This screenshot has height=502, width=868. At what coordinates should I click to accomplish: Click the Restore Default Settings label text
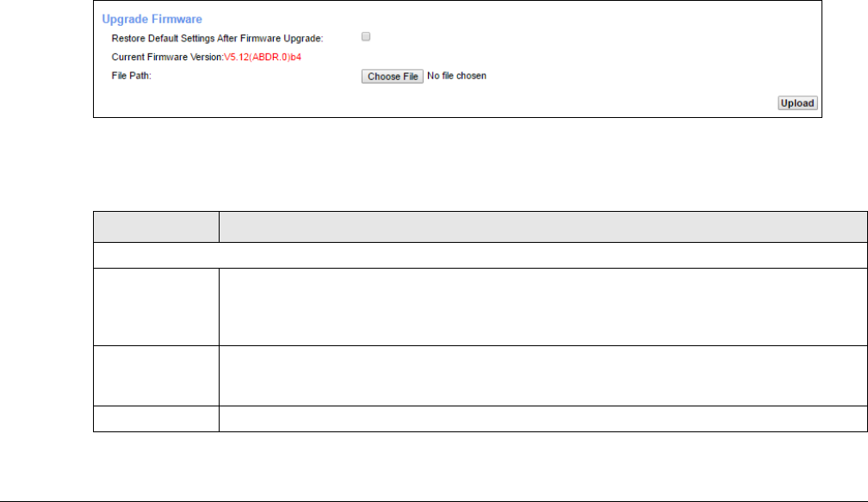[x=218, y=38]
